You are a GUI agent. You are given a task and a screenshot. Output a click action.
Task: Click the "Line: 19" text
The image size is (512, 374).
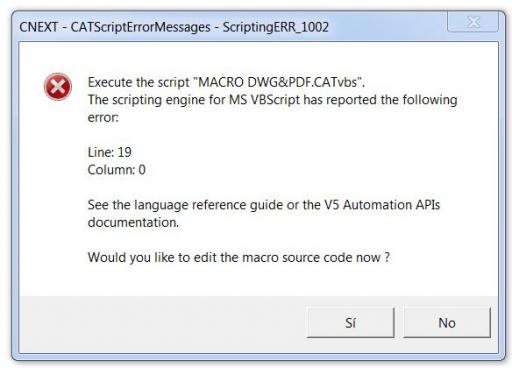(x=109, y=152)
